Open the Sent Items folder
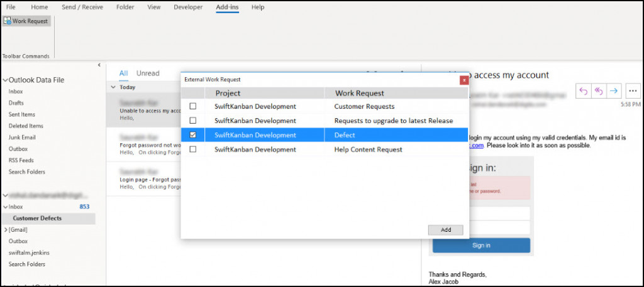 tap(22, 114)
